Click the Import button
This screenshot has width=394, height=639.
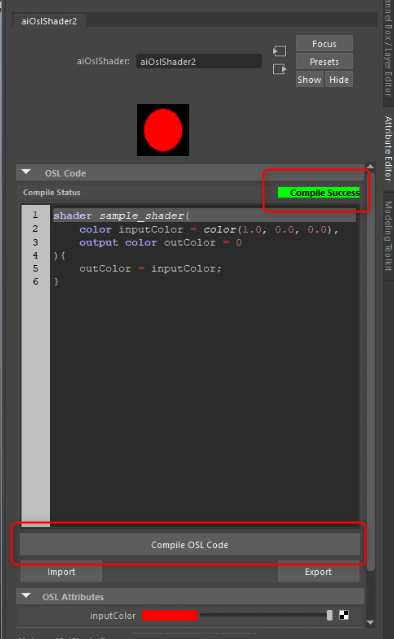pos(61,571)
